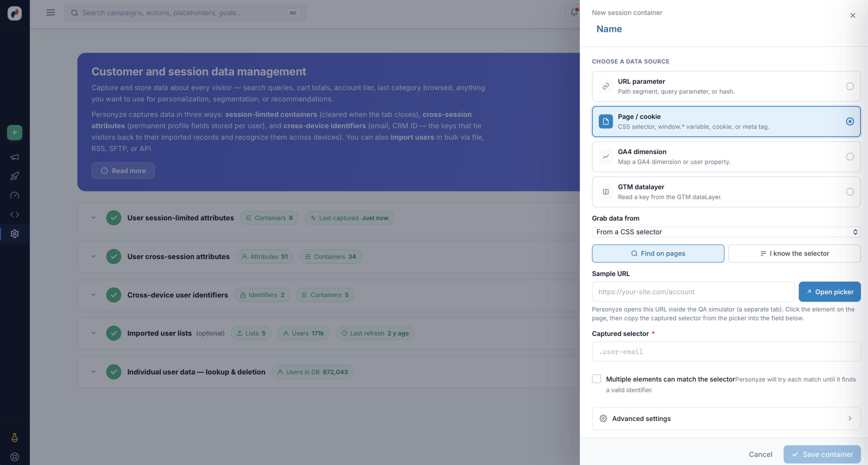The height and width of the screenshot is (465, 868).
Task: Click the Containers 8 badge
Action: (x=269, y=218)
